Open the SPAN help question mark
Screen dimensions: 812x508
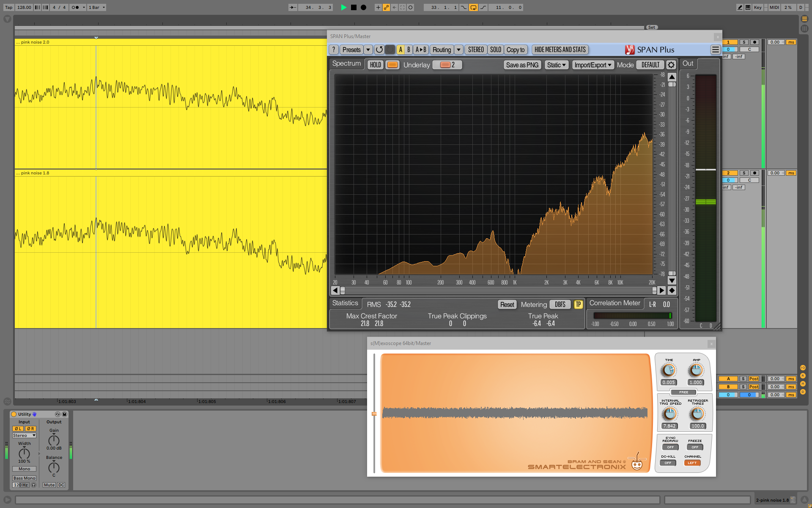click(x=334, y=50)
